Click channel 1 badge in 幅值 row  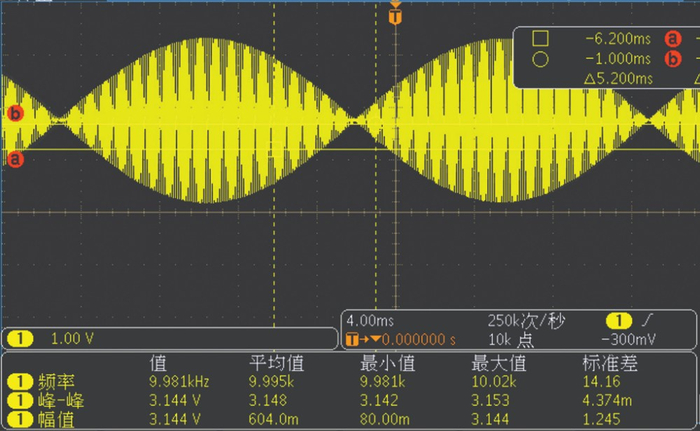pos(20,419)
